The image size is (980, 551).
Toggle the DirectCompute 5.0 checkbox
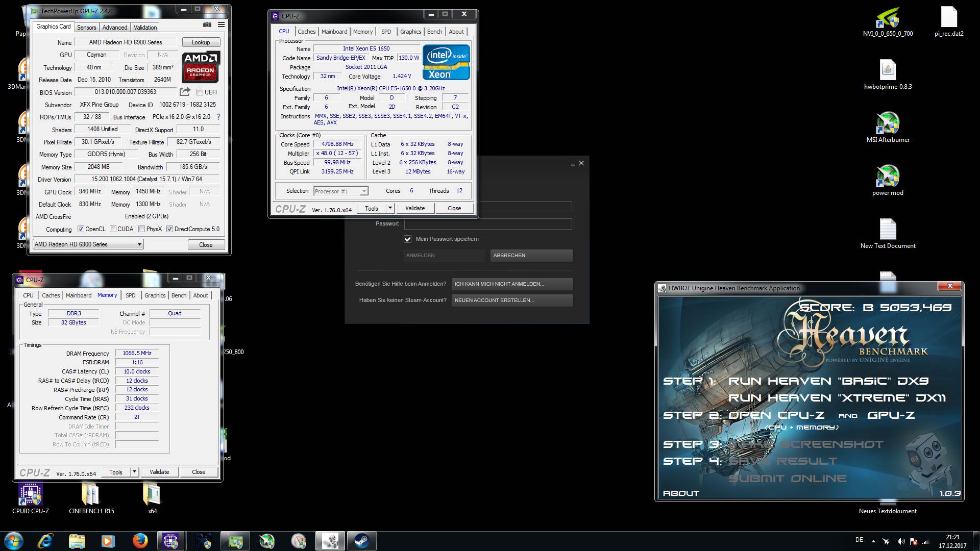(170, 229)
